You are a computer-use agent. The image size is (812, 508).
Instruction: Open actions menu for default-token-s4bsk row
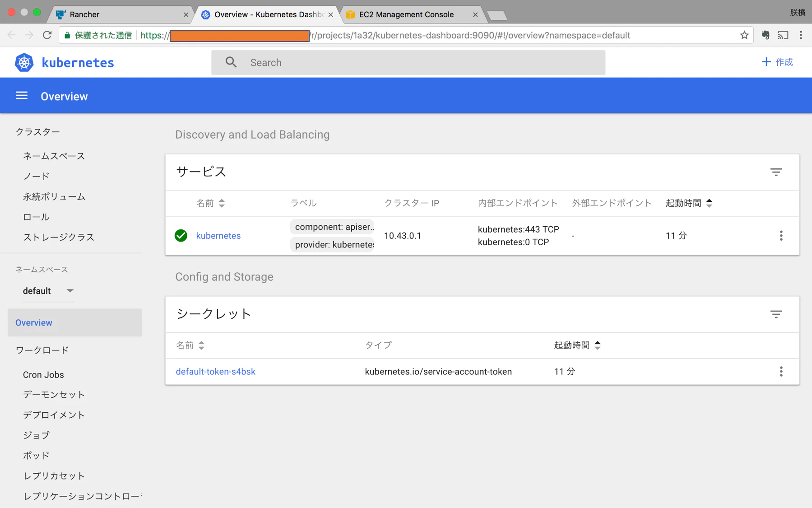(x=781, y=372)
